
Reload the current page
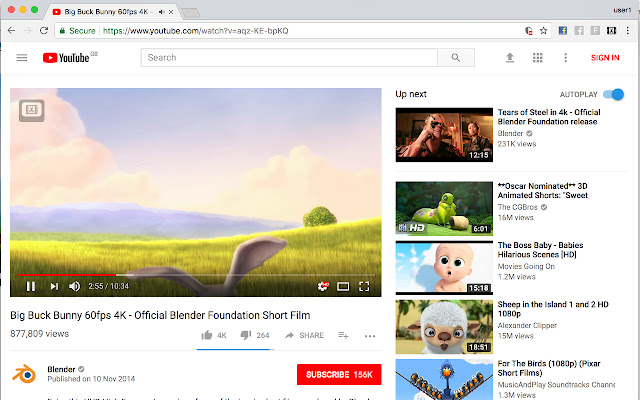pyautogui.click(x=44, y=31)
